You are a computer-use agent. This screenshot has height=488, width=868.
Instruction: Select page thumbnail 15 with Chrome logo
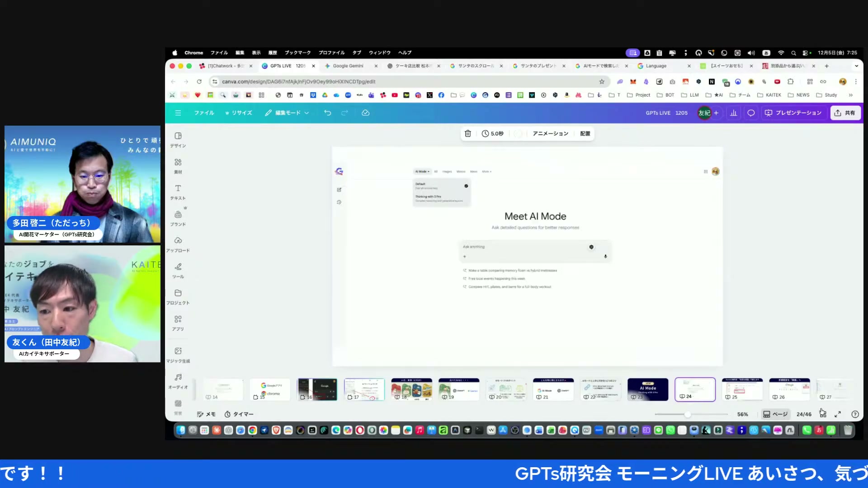click(270, 389)
